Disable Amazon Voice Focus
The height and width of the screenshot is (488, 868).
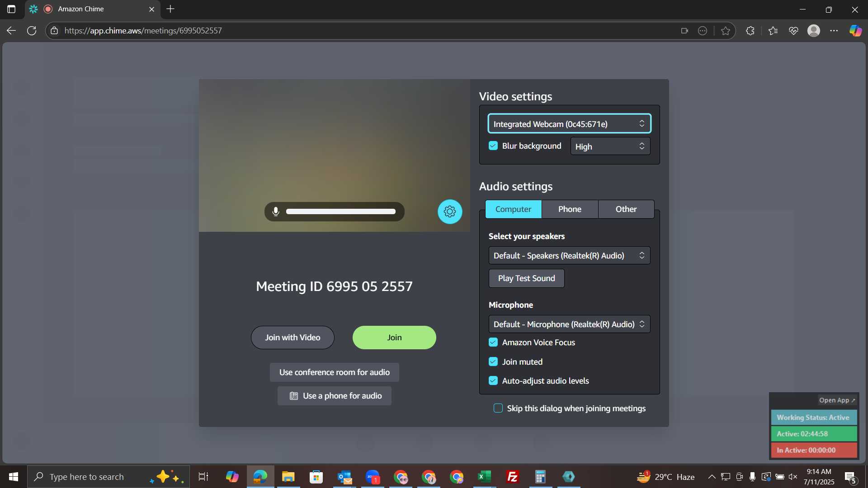pyautogui.click(x=493, y=343)
